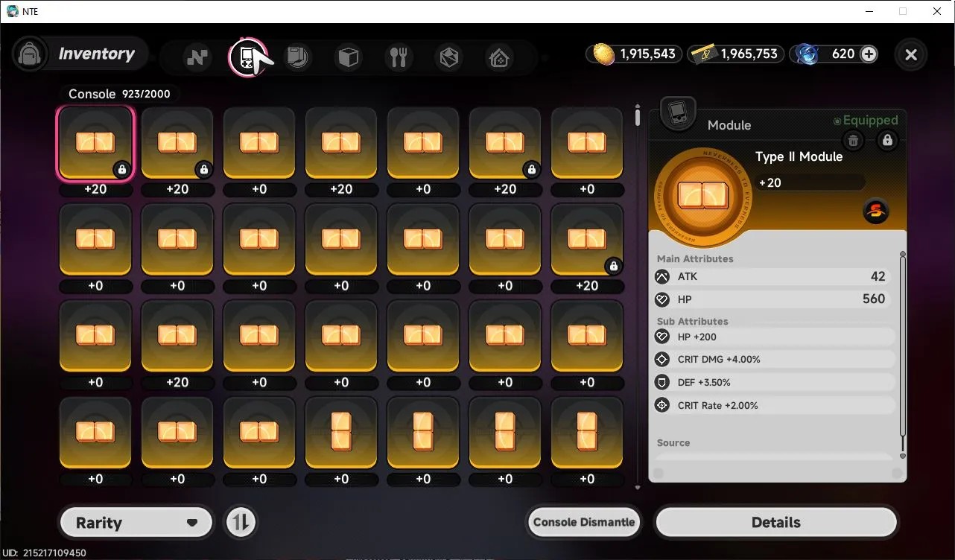
Task: Click the Sub Attributes heading
Action: pyautogui.click(x=692, y=321)
